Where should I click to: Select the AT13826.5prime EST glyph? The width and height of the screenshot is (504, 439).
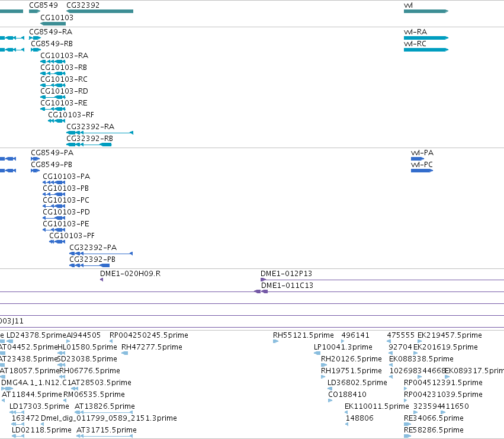[x=104, y=412]
